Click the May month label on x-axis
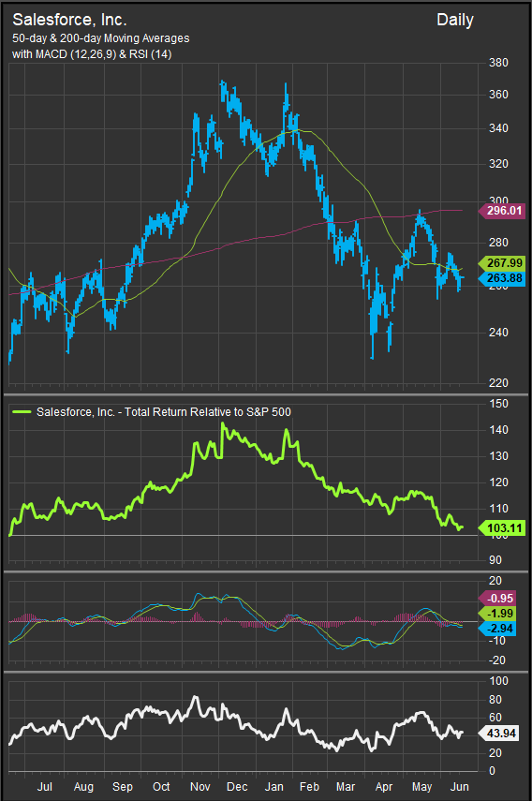Screen dimensions: 532x801 click(x=421, y=787)
